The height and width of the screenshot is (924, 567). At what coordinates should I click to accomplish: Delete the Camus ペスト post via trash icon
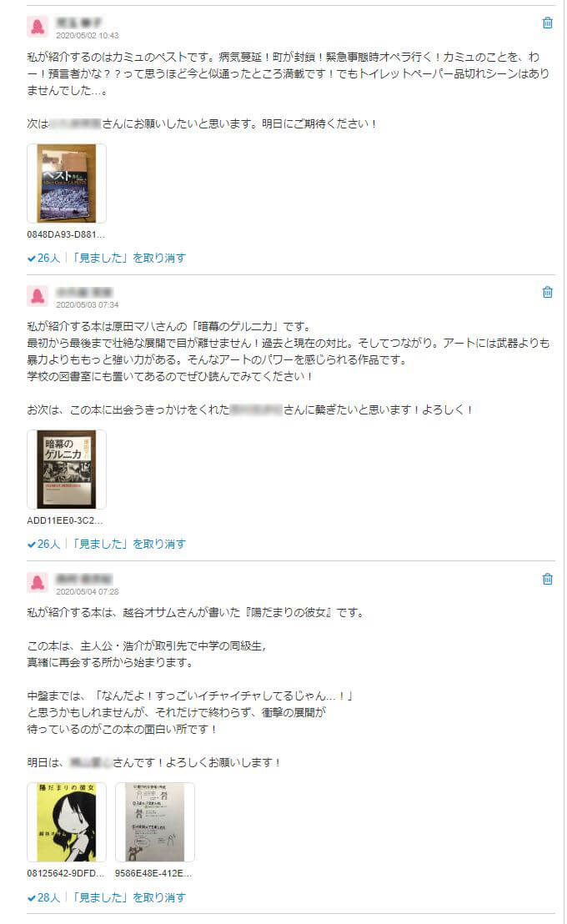click(x=547, y=23)
